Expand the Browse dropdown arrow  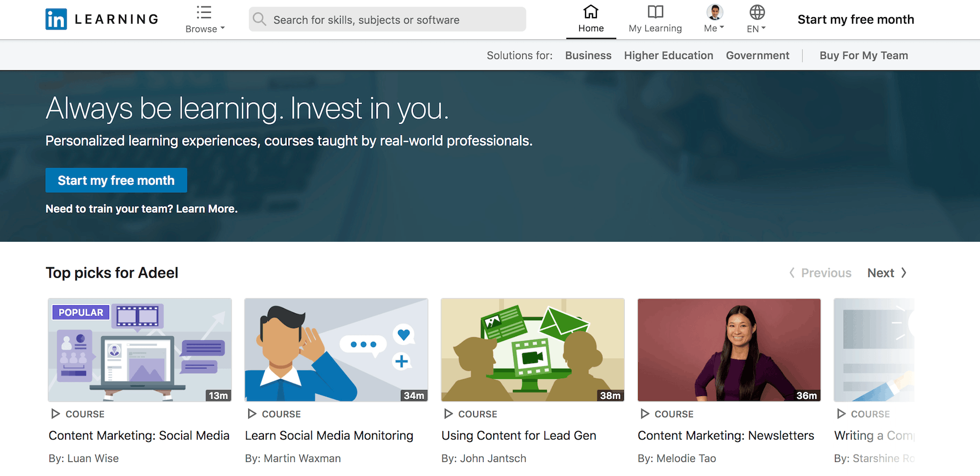coord(222,28)
